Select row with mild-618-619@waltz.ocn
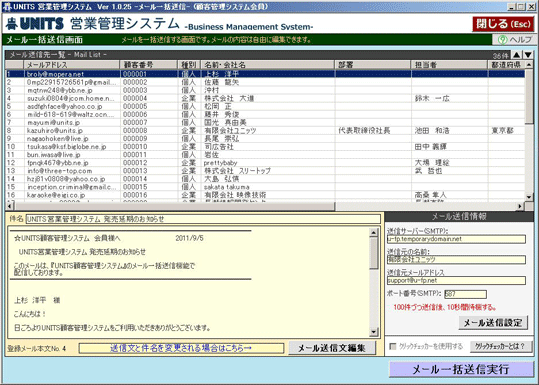This screenshot has height=385, width=539. click(x=265, y=114)
